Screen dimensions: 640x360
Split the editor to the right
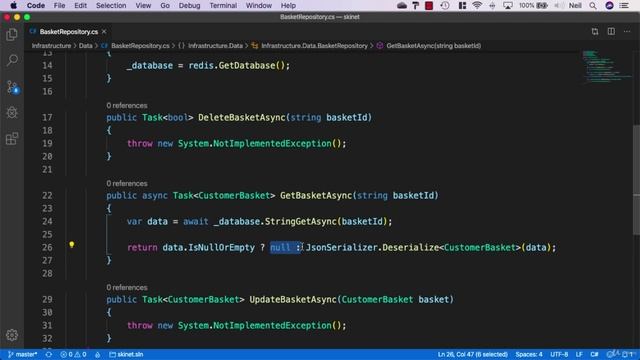[611, 31]
